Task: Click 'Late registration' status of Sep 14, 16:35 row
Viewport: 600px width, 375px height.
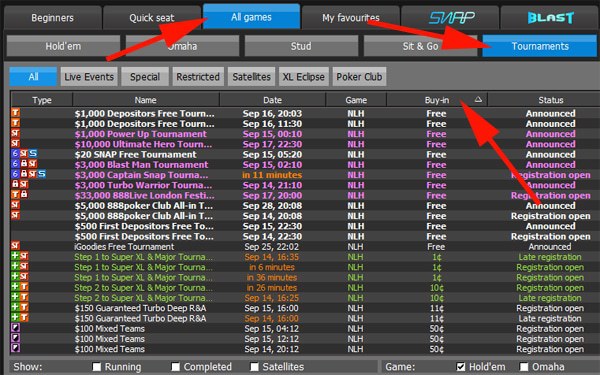Action: coord(550,257)
